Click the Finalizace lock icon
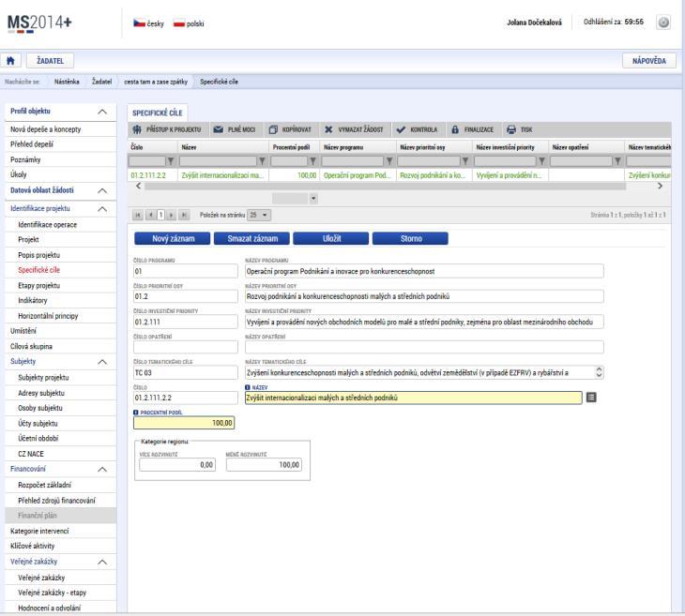 [455, 129]
